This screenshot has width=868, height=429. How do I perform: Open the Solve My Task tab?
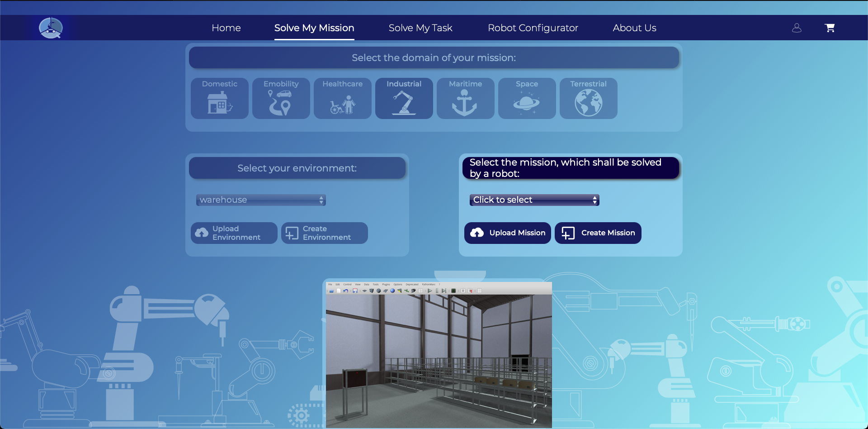point(420,28)
